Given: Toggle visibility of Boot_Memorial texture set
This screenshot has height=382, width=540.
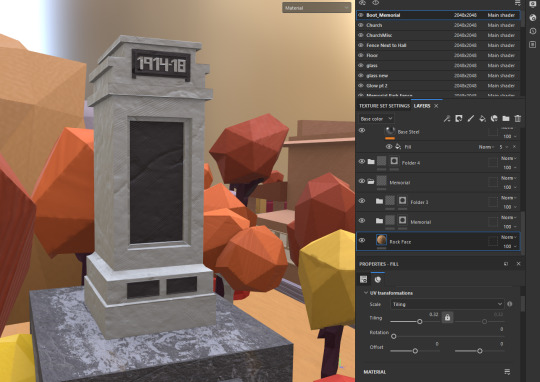Looking at the screenshot, I should [x=361, y=15].
